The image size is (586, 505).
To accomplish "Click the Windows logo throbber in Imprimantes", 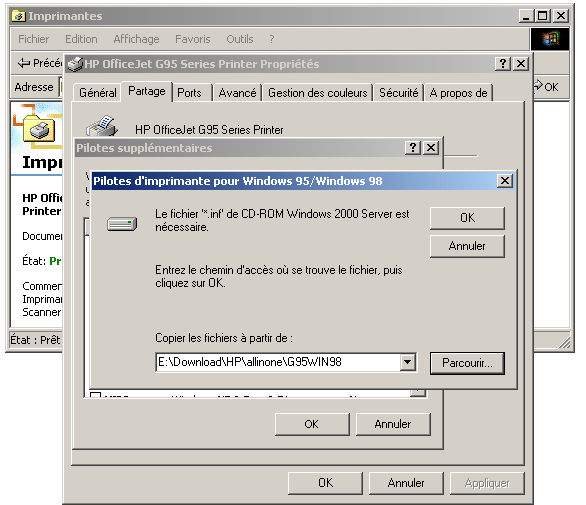I will [x=550, y=39].
